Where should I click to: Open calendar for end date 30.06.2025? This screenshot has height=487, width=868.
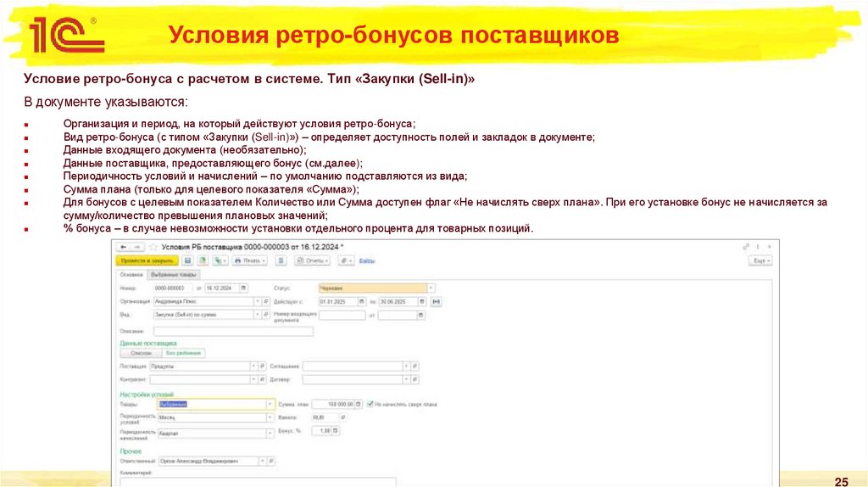422,301
